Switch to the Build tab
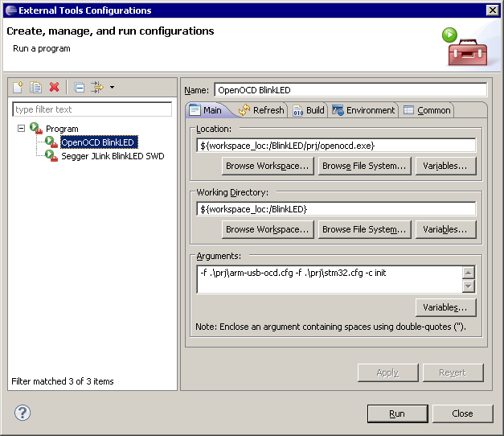This screenshot has width=504, height=436. click(309, 110)
